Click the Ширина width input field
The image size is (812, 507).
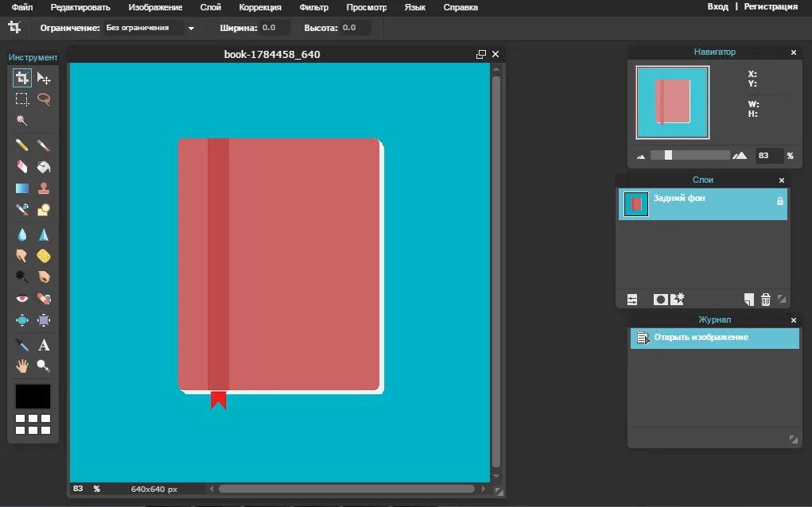point(274,28)
